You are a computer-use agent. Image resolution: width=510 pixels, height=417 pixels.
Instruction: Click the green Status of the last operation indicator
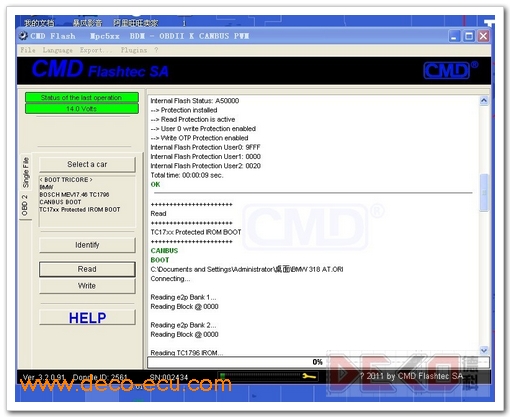[82, 98]
